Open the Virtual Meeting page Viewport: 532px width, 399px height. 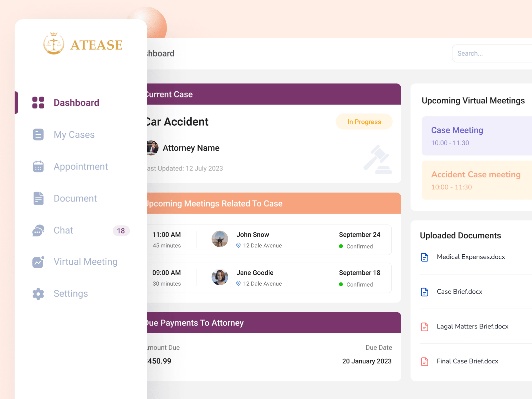coord(85,262)
